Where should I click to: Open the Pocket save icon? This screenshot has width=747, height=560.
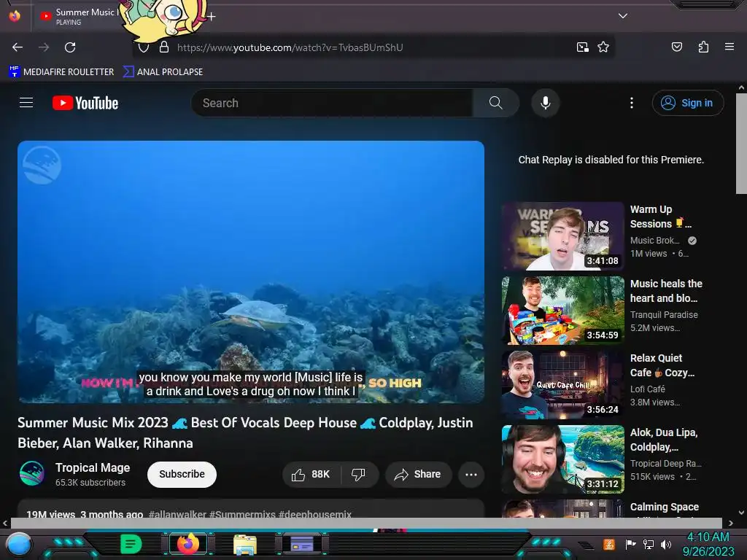pyautogui.click(x=676, y=47)
